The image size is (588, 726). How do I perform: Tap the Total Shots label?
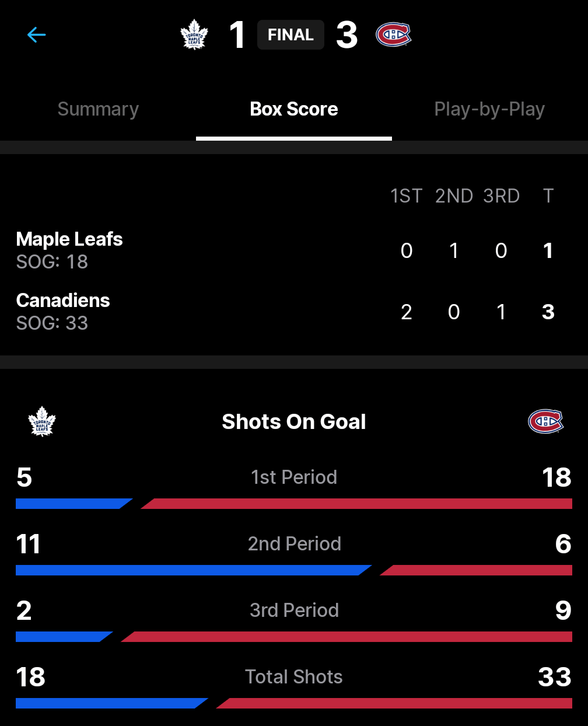click(x=294, y=677)
